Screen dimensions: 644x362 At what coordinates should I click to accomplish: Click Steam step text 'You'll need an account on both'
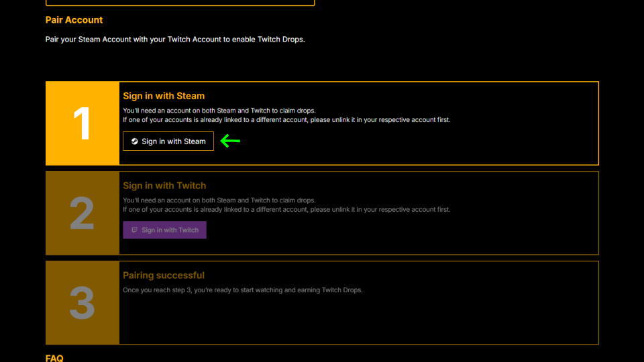pos(169,111)
